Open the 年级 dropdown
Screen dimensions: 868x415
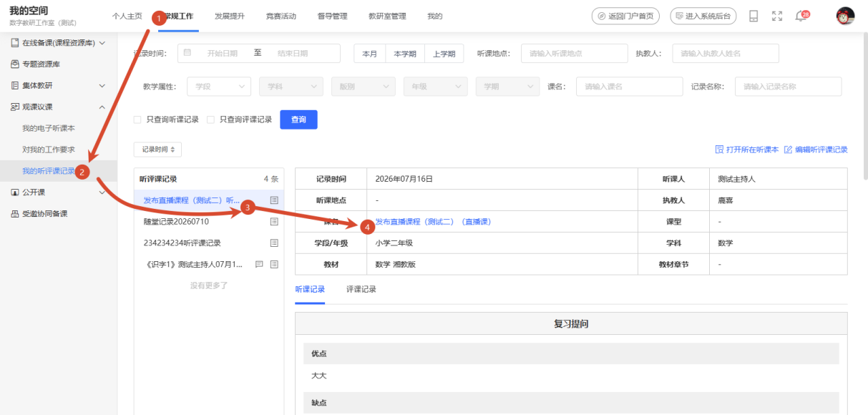435,86
